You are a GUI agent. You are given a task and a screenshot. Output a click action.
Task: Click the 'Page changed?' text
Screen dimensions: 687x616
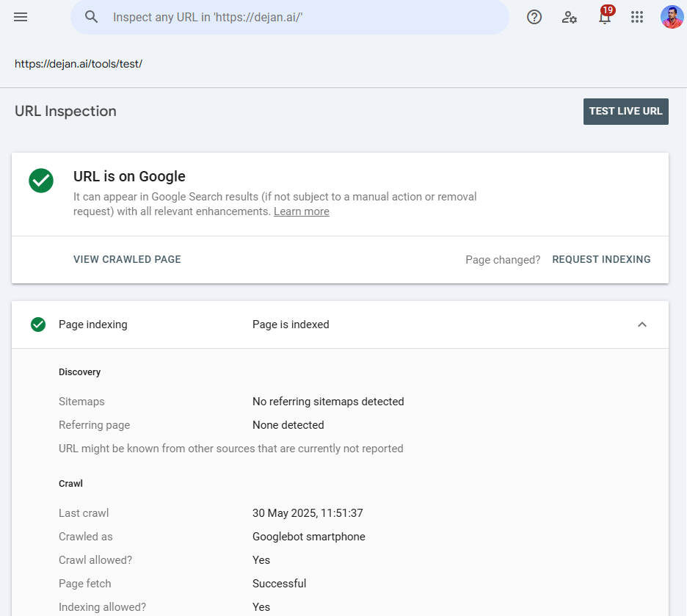click(503, 260)
